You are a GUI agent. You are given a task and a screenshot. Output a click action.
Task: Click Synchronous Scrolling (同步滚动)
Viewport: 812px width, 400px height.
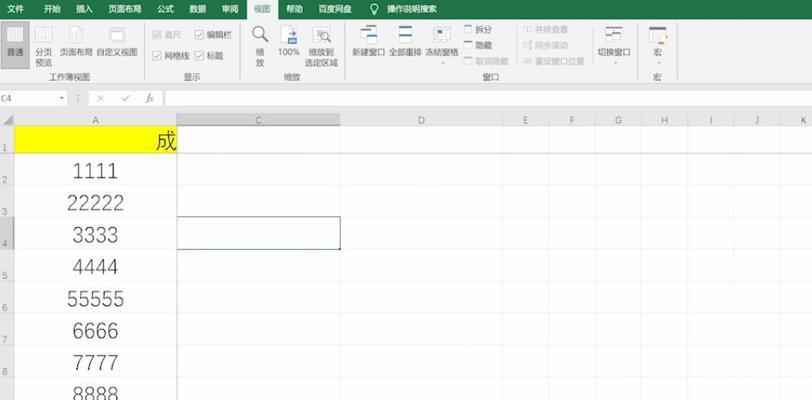[x=545, y=45]
